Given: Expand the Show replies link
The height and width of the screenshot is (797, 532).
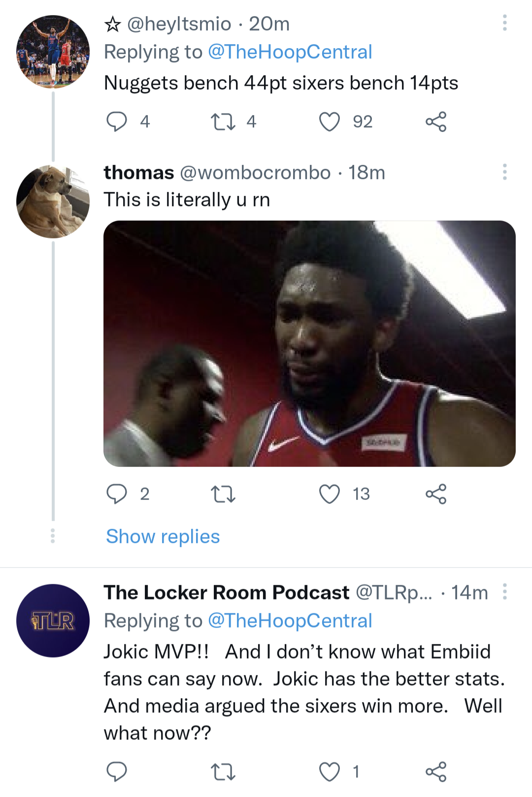Looking at the screenshot, I should coord(163,536).
